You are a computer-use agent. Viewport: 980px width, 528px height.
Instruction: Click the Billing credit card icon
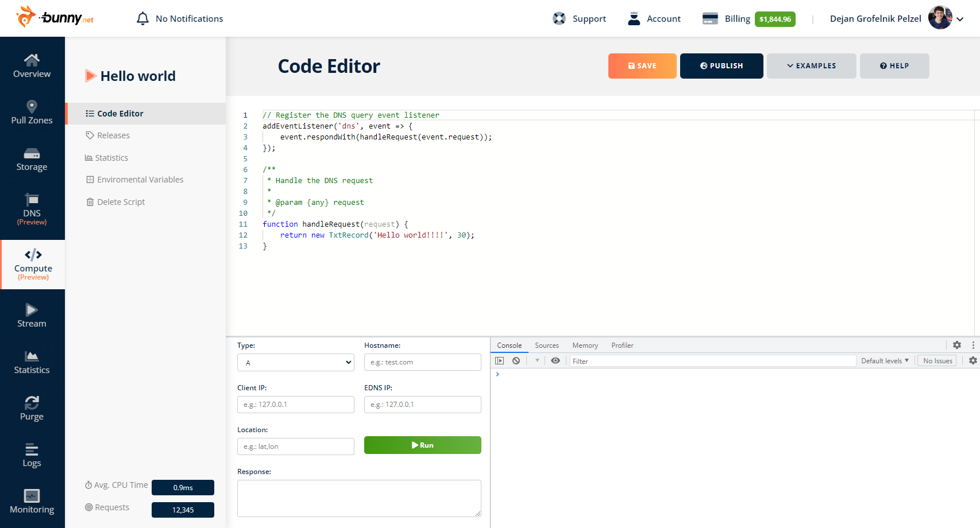pos(710,18)
